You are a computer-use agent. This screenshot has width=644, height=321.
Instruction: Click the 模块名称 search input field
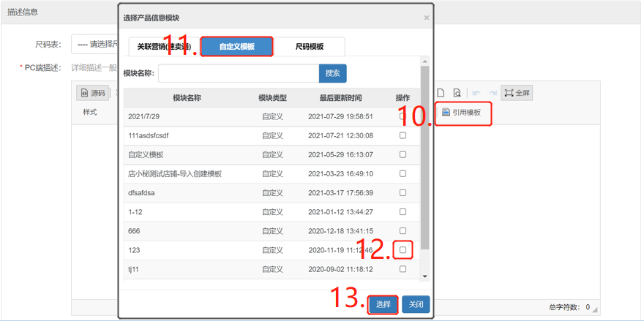(239, 73)
